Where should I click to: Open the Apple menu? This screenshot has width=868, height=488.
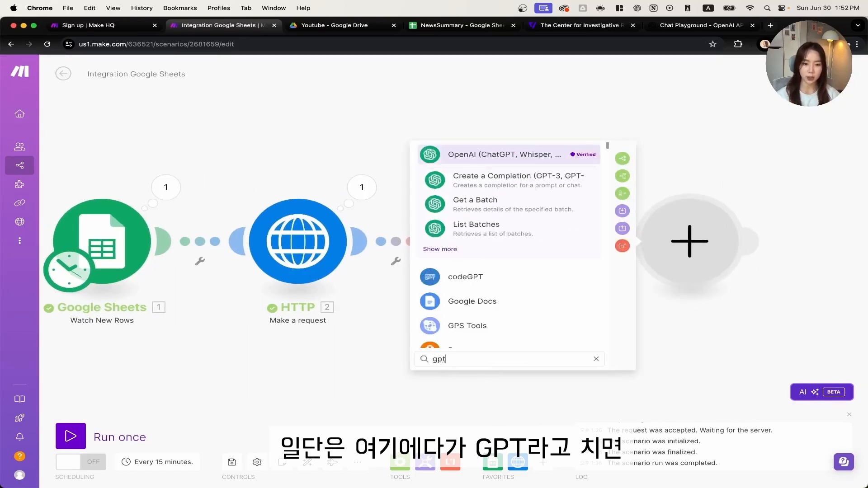13,8
